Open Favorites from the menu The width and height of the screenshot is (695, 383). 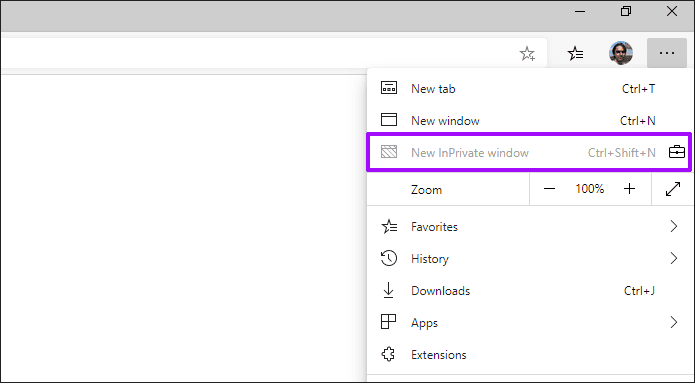[x=530, y=227]
